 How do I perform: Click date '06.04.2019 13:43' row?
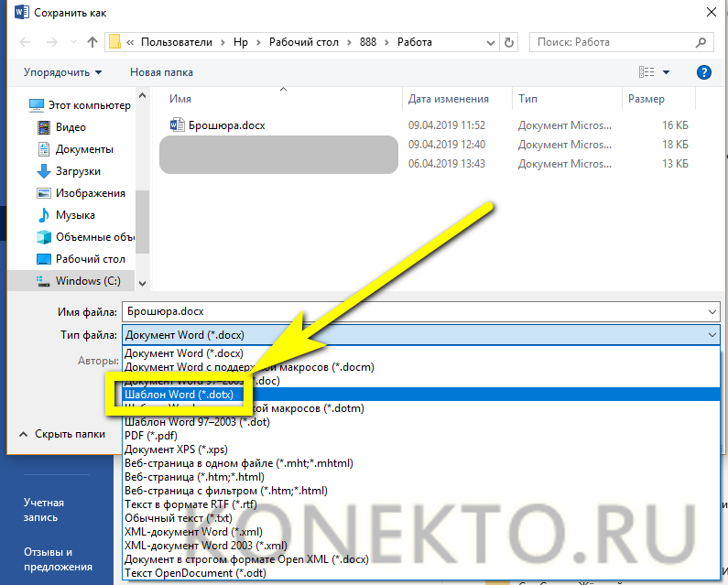point(447,164)
